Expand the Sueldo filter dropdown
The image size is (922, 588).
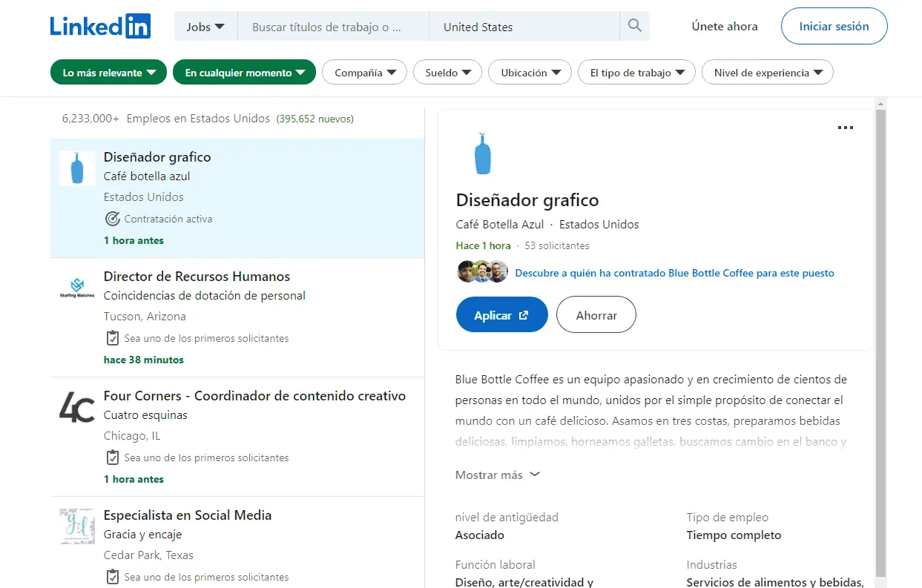[448, 73]
